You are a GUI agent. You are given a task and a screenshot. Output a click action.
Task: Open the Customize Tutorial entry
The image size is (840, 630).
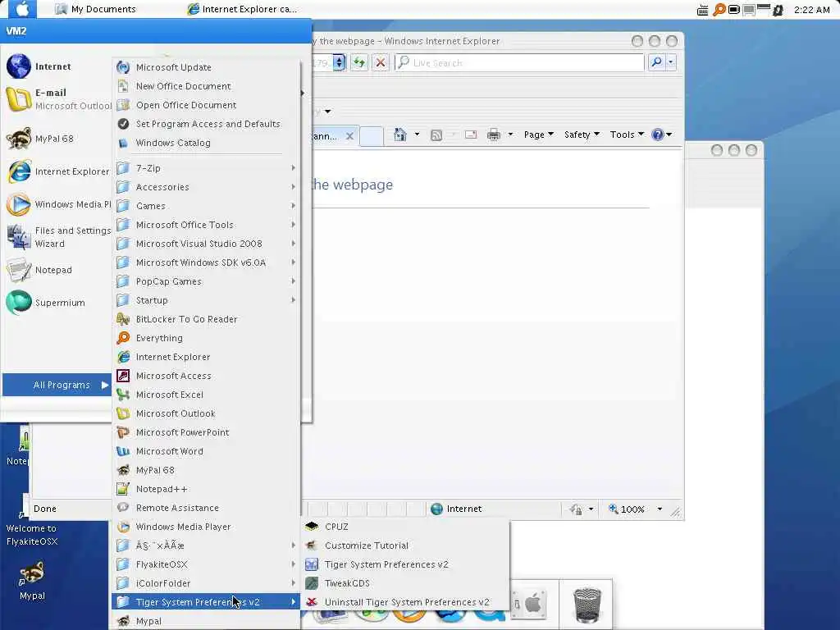pyautogui.click(x=405, y=546)
